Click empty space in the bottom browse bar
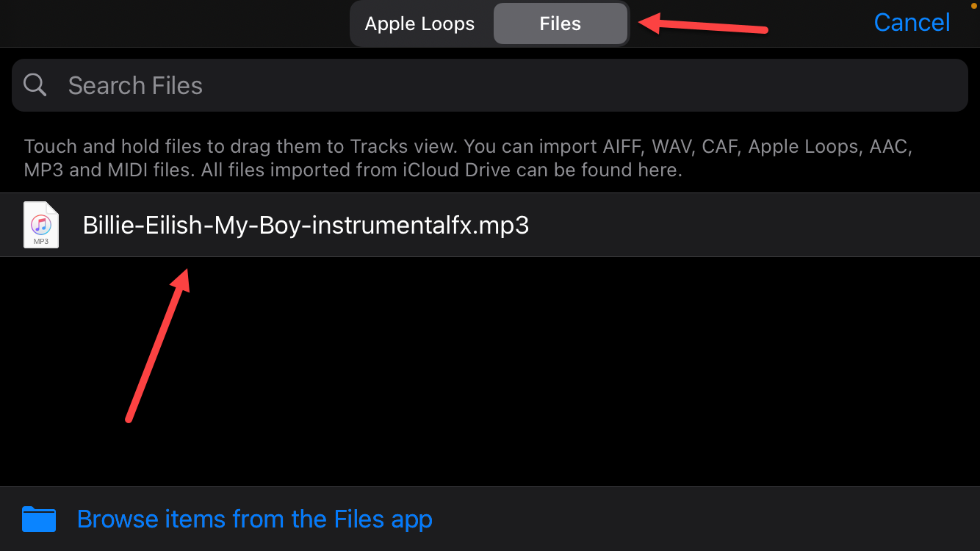 [x=698, y=519]
